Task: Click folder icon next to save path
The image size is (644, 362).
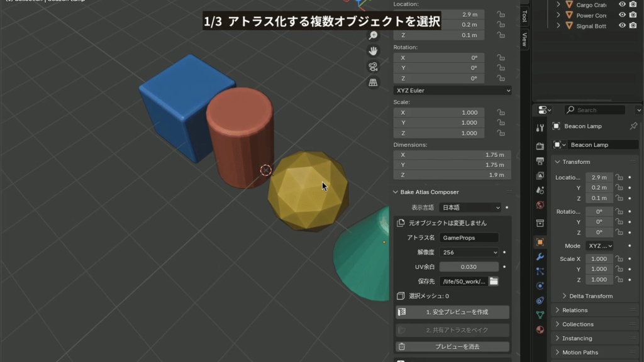Action: click(x=494, y=281)
